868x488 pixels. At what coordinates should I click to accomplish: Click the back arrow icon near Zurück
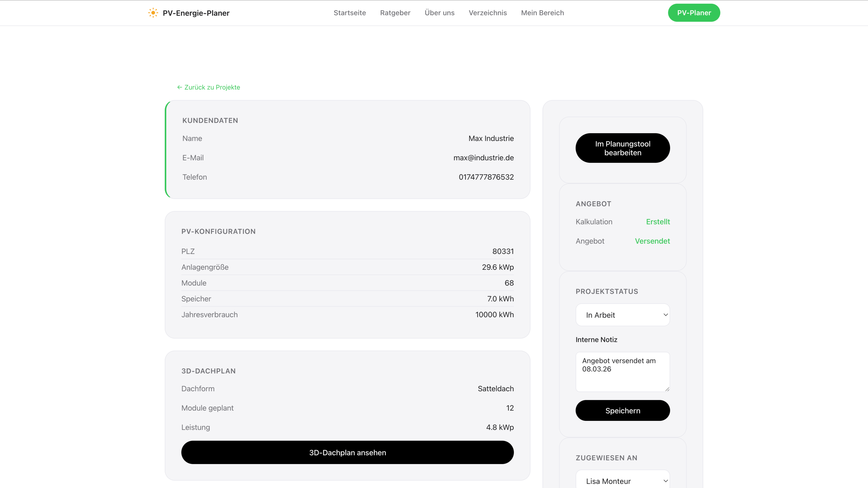tap(180, 87)
